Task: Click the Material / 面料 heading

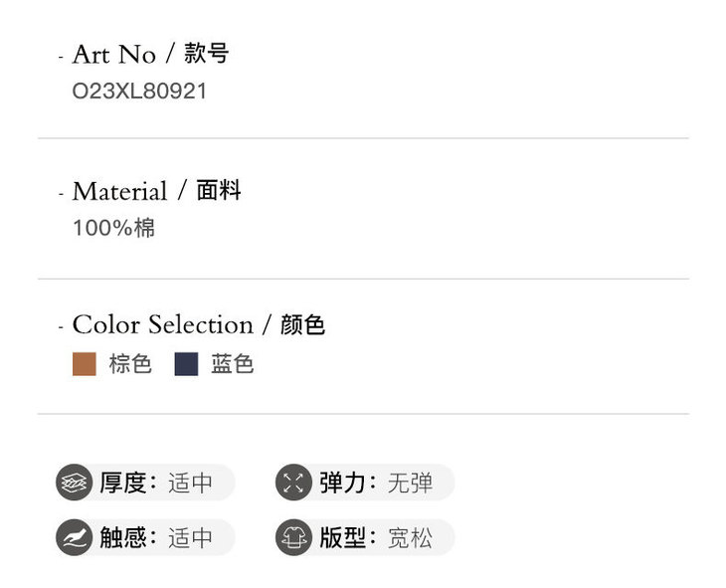Action: click(156, 191)
